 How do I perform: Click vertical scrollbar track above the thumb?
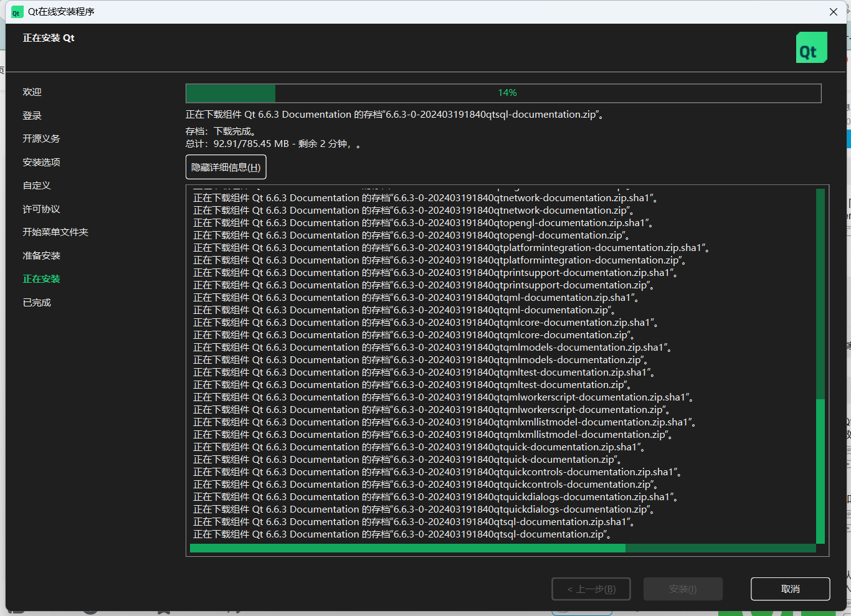[820, 294]
